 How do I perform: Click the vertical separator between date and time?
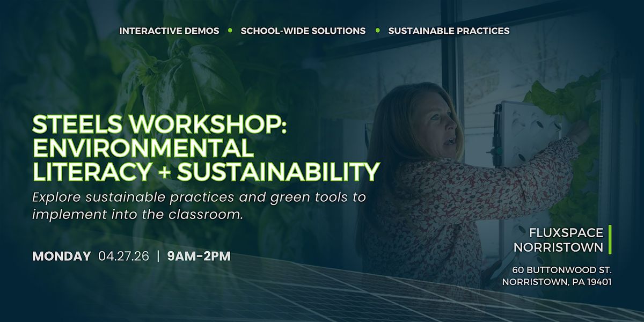click(158, 257)
